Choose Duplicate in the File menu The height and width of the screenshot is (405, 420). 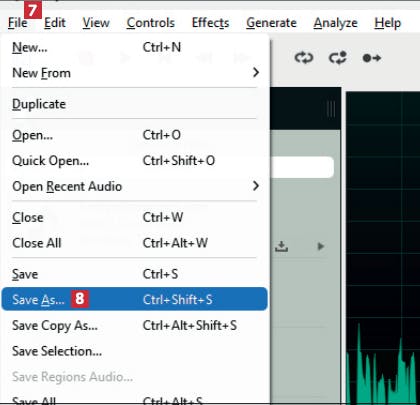click(x=134, y=104)
